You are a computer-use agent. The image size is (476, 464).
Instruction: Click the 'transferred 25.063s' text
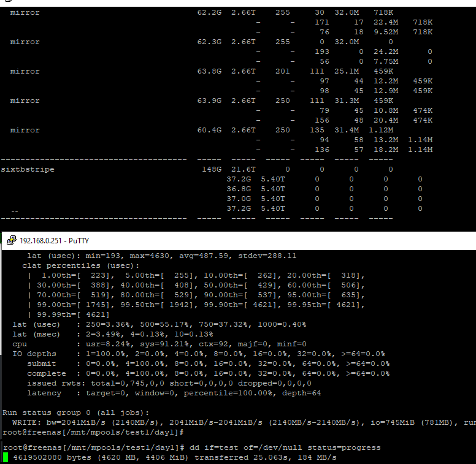243,457
